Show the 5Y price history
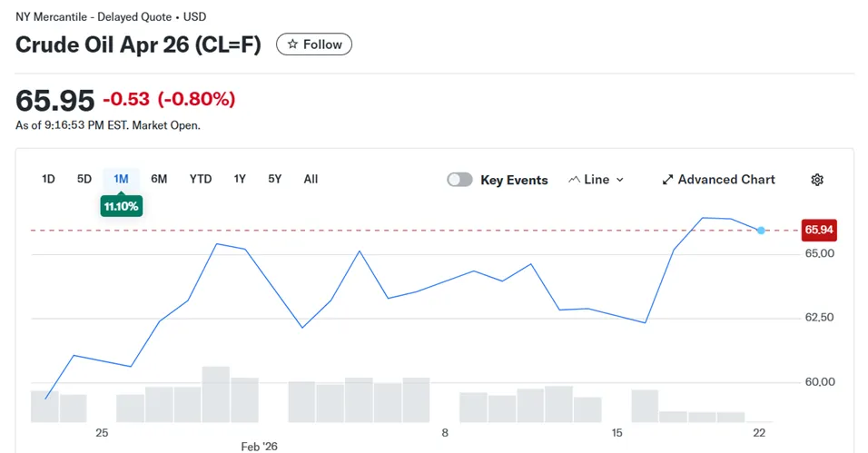Screen dimensions: 868x453 [x=274, y=179]
